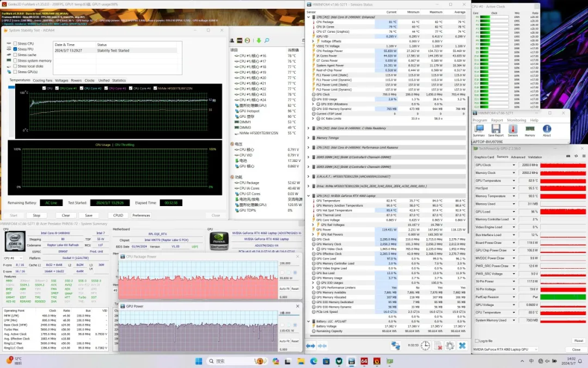Screen dimensions: 588x368
Task: Reset sensor clock timer icon
Action: [x=425, y=346]
